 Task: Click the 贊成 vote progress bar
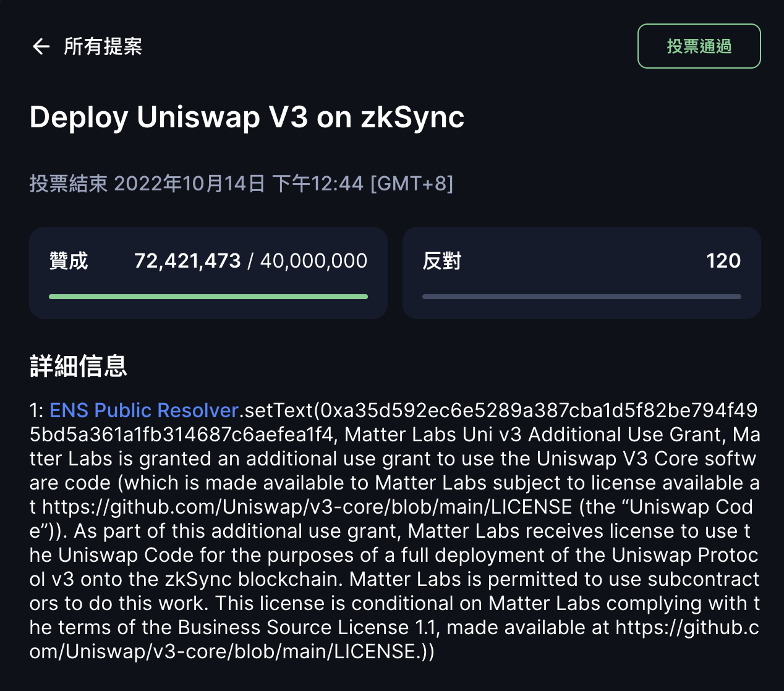(208, 297)
